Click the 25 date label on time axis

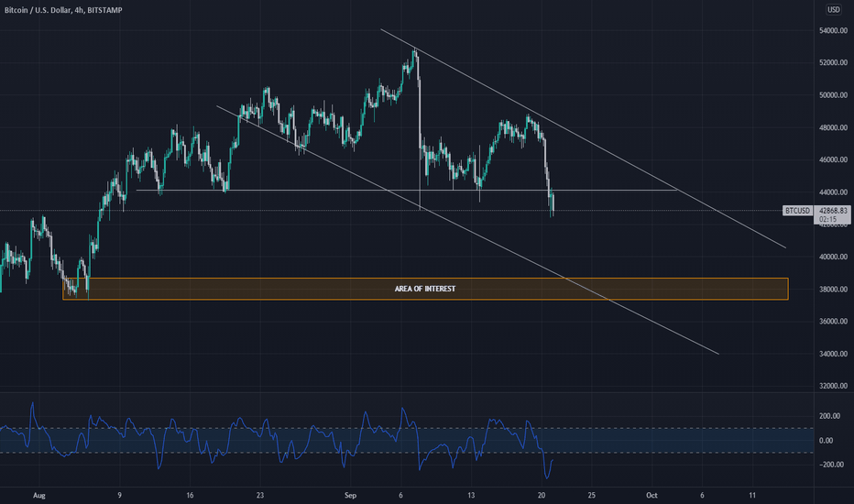pyautogui.click(x=592, y=495)
